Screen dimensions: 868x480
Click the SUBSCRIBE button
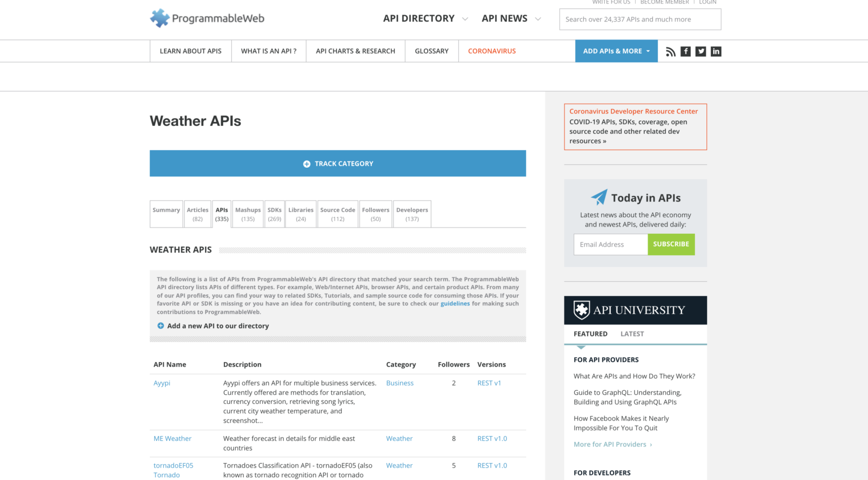(671, 244)
